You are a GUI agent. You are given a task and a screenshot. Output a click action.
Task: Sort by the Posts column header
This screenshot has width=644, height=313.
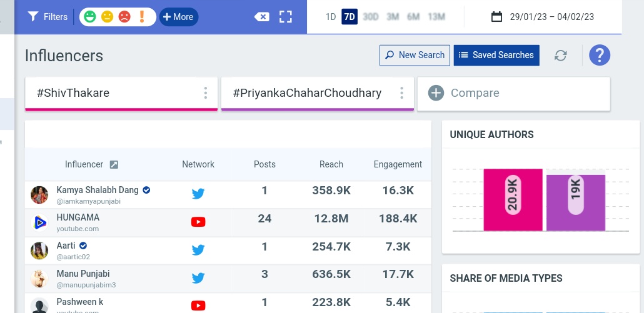pyautogui.click(x=264, y=164)
